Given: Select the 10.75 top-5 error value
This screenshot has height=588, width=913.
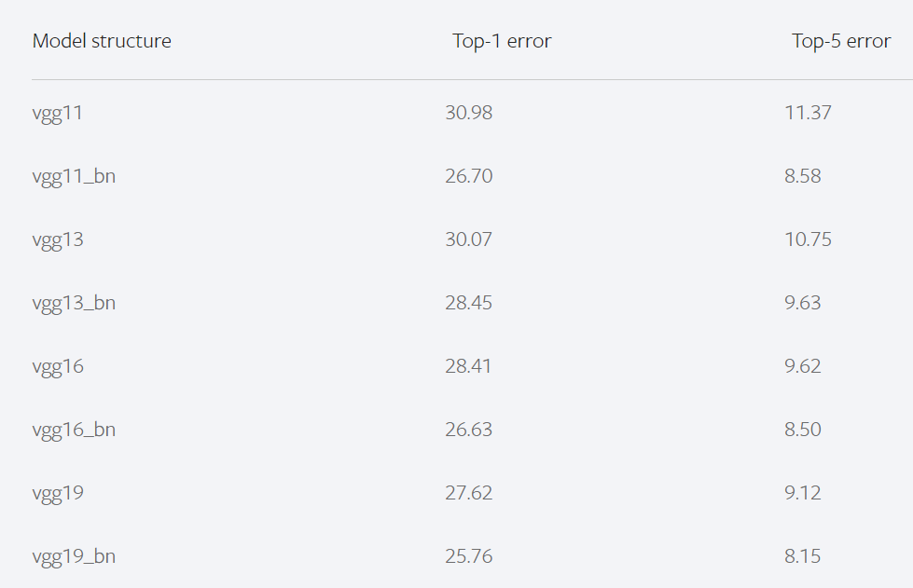Looking at the screenshot, I should [808, 240].
